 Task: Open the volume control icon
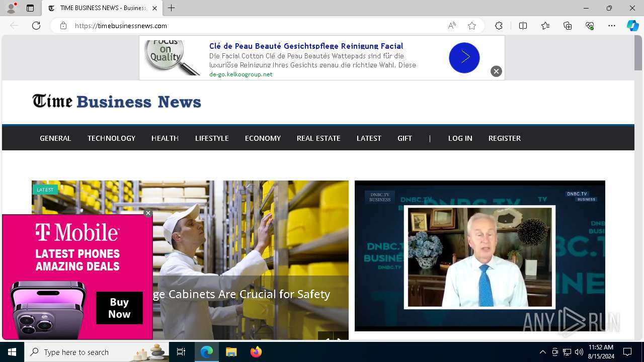coord(579,352)
